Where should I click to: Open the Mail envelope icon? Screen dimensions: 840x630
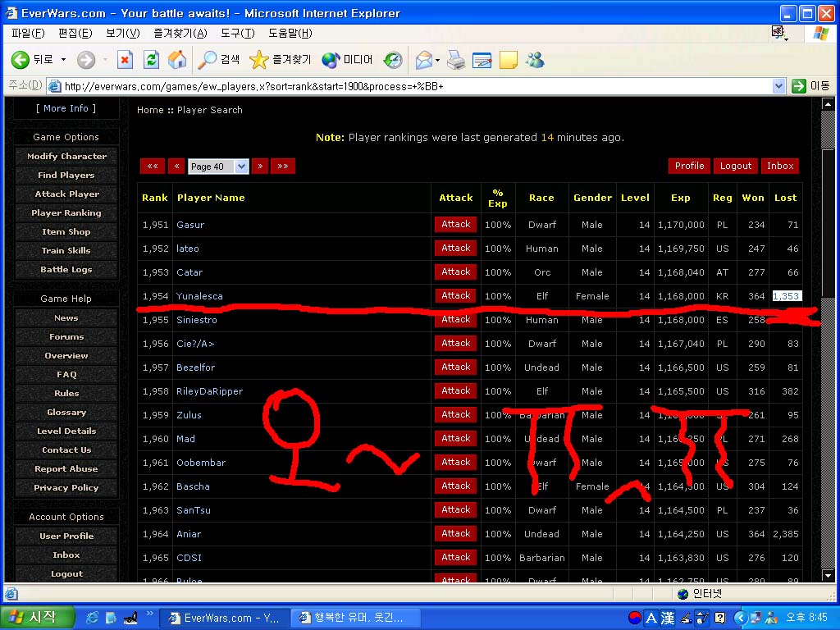[x=424, y=59]
